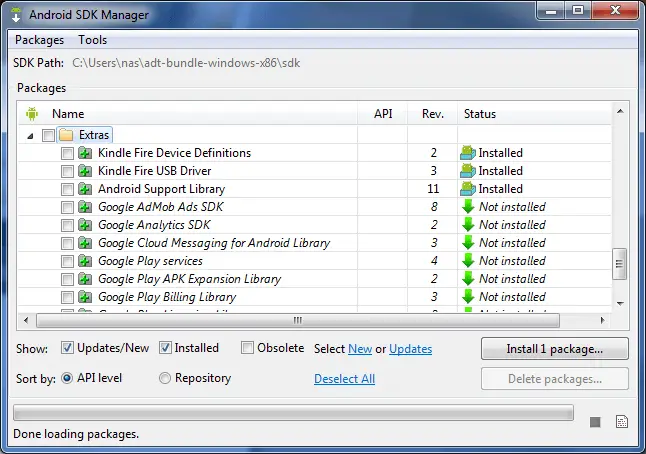The width and height of the screenshot is (646, 454).
Task: Click the loading progress bar
Action: click(x=293, y=412)
